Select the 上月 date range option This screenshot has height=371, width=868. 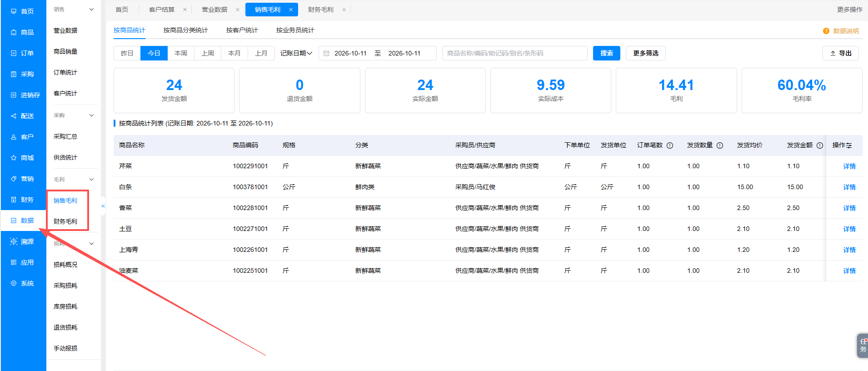click(261, 53)
